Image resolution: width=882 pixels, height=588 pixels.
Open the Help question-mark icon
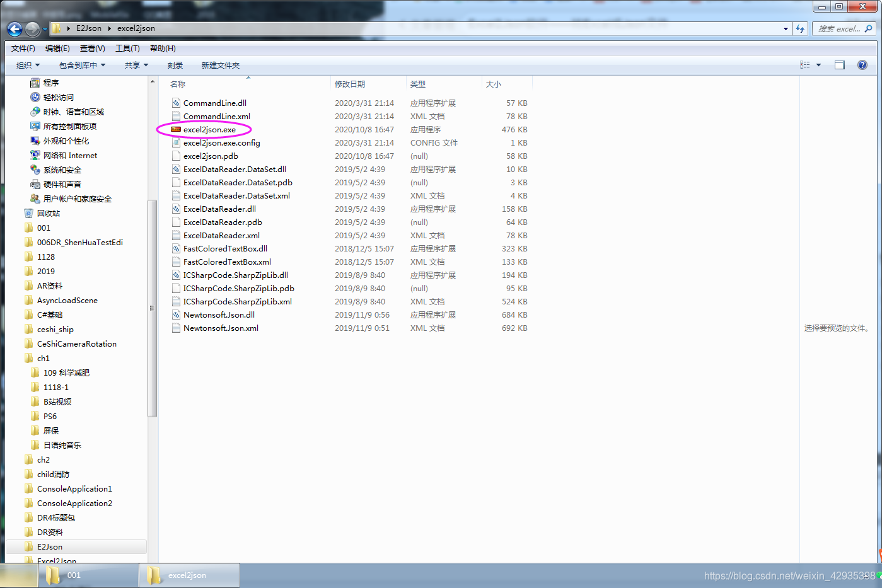pos(862,65)
